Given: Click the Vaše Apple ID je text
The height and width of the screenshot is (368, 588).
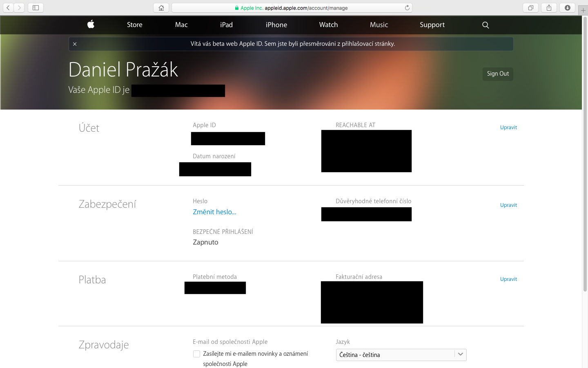Looking at the screenshot, I should tap(99, 90).
